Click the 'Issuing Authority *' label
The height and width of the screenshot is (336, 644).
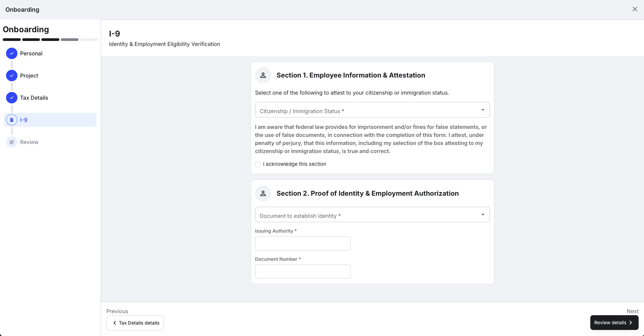pyautogui.click(x=276, y=231)
